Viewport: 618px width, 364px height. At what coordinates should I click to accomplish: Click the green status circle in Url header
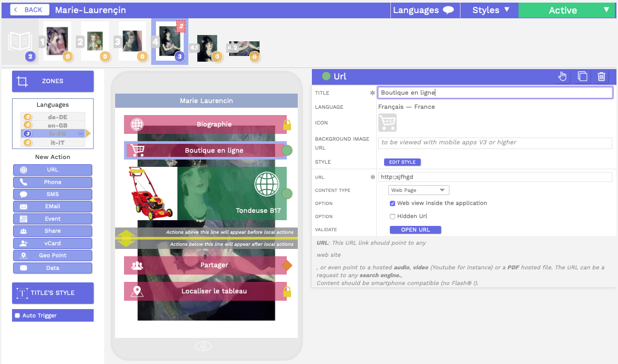coord(326,76)
